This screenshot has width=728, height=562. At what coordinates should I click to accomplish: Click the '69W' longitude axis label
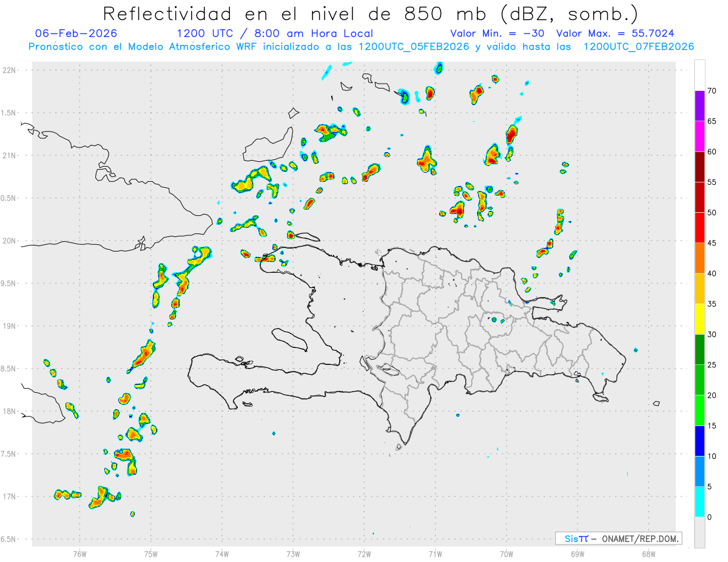[x=578, y=554]
